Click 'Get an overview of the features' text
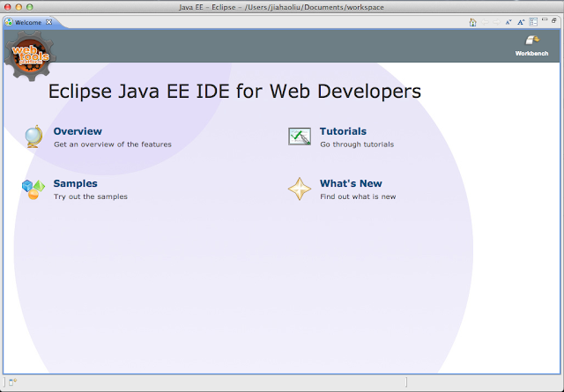The image size is (564, 392). coord(113,144)
